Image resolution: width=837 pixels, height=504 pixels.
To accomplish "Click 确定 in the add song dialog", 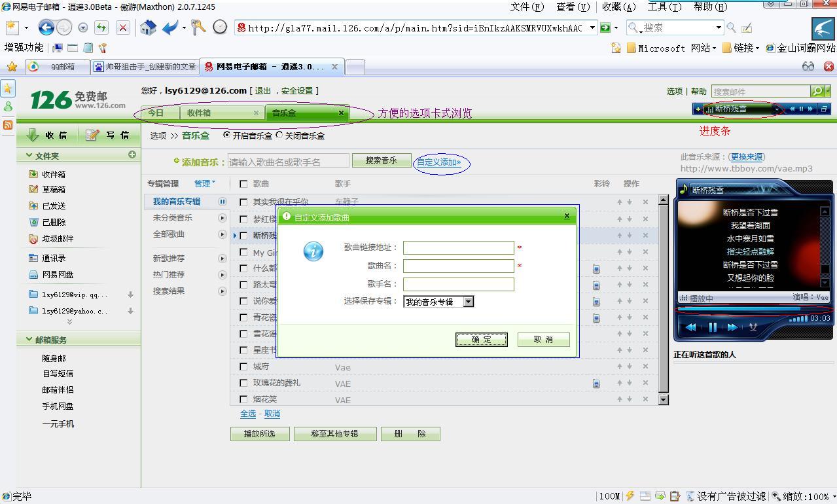I will tap(481, 339).
